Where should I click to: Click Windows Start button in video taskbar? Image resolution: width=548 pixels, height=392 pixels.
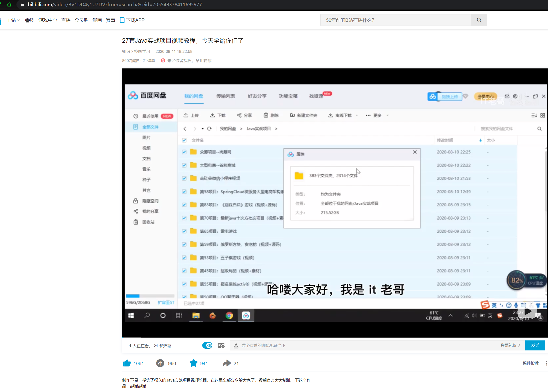pos(131,316)
